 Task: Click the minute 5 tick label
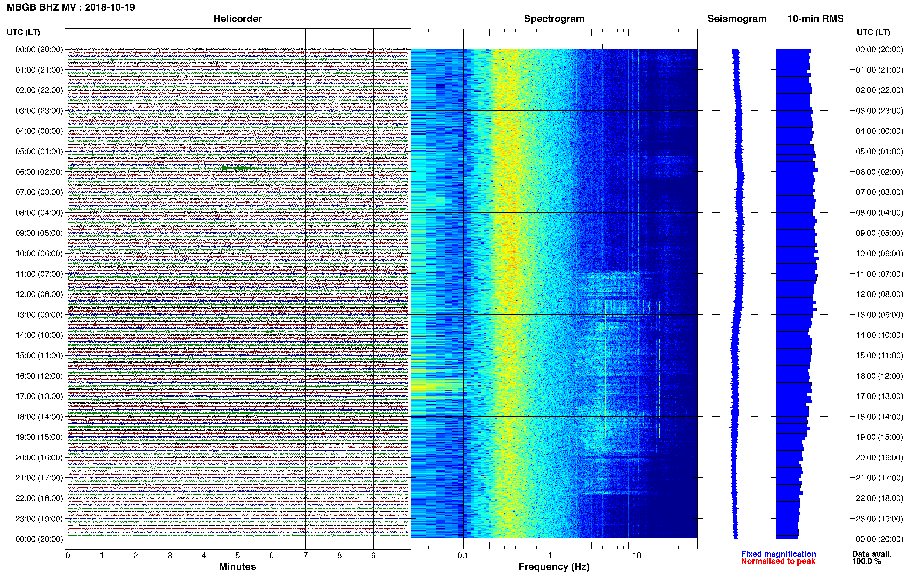(238, 555)
